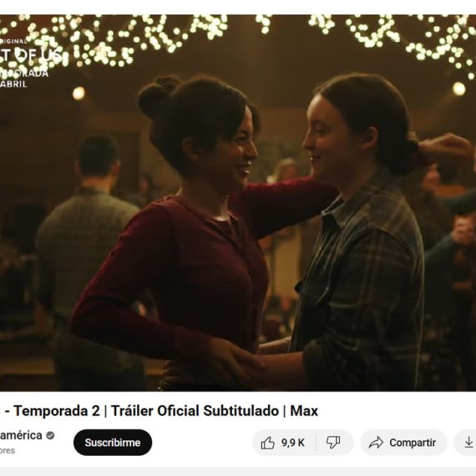Click the 'ABRIL' text in the video overlay
The height and width of the screenshot is (476, 476).
[13, 84]
